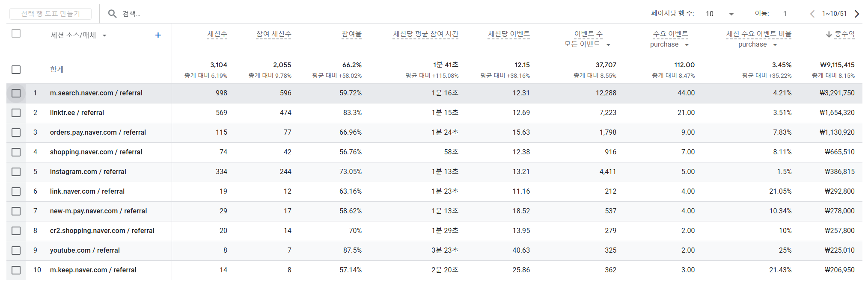Sort by 세션수 column header

217,34
